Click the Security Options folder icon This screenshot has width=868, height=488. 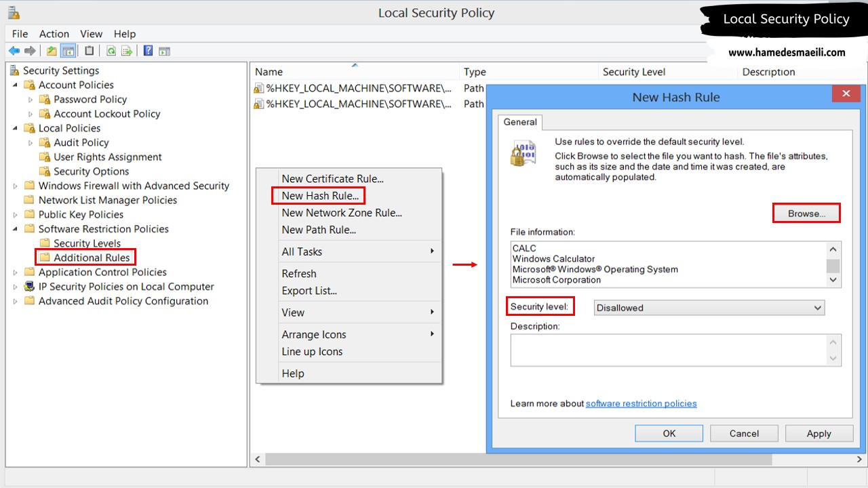click(x=45, y=171)
